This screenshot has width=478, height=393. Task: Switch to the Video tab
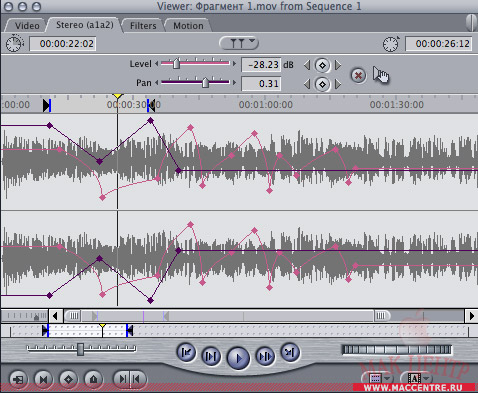coord(26,26)
